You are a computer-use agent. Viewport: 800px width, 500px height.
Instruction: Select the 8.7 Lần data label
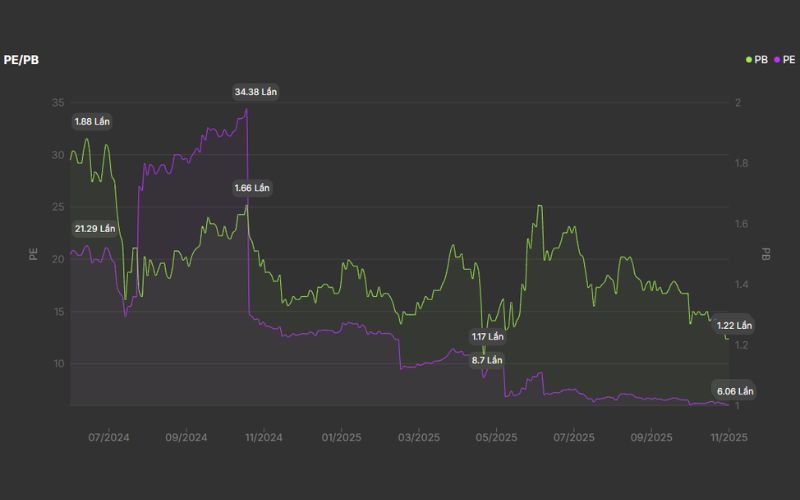487,359
